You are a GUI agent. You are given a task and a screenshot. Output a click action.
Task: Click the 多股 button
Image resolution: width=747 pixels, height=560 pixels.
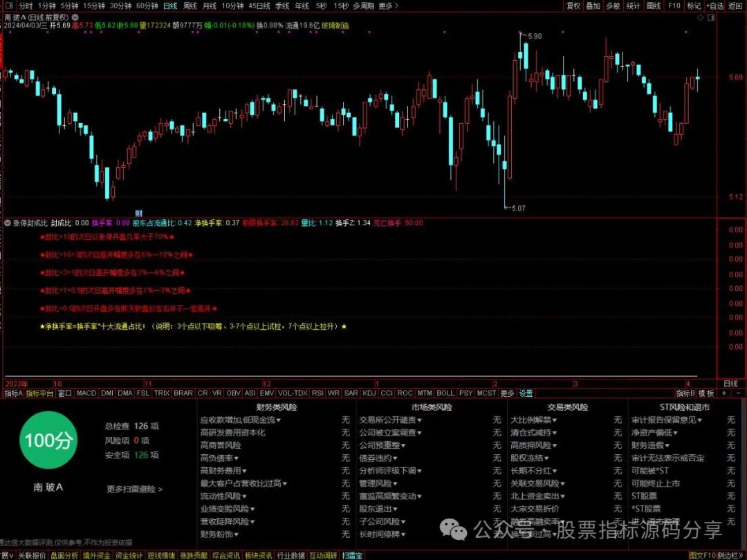click(x=613, y=6)
